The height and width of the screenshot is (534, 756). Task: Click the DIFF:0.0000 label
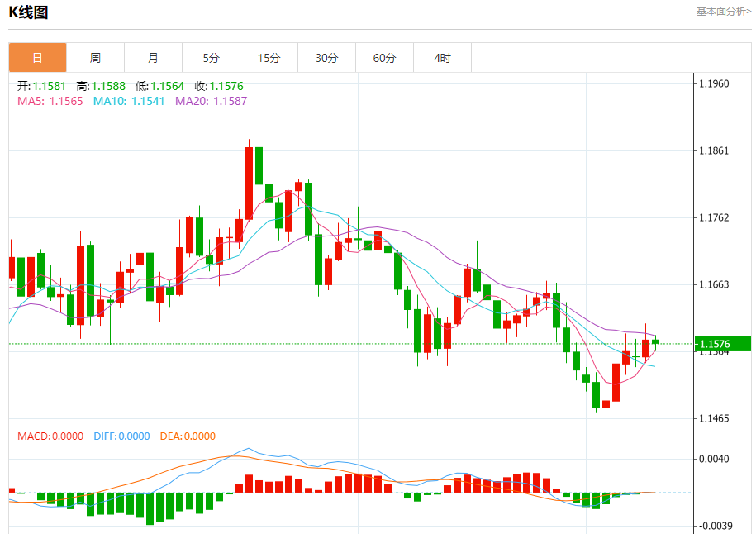pos(122,436)
